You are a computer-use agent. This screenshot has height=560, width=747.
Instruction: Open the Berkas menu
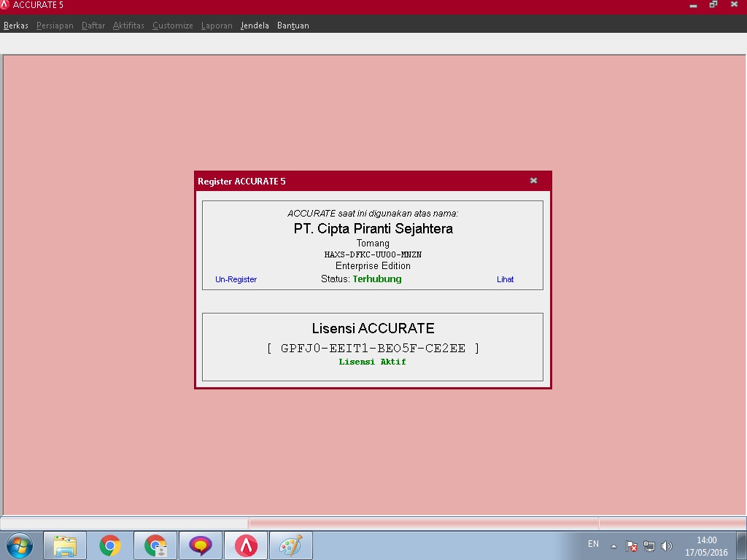[x=16, y=26]
